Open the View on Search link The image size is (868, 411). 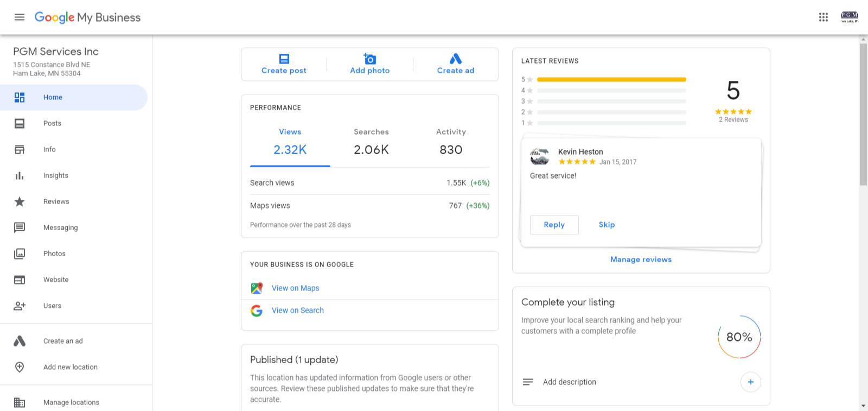point(298,311)
